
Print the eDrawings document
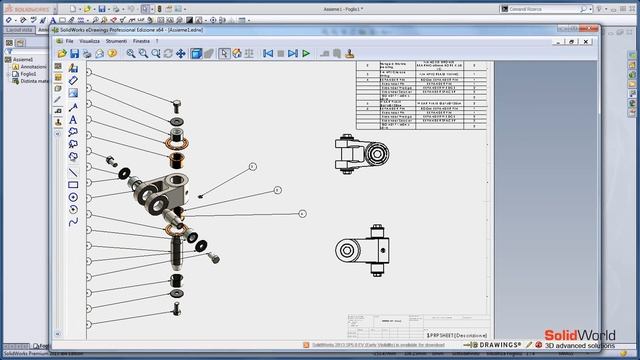click(x=87, y=53)
